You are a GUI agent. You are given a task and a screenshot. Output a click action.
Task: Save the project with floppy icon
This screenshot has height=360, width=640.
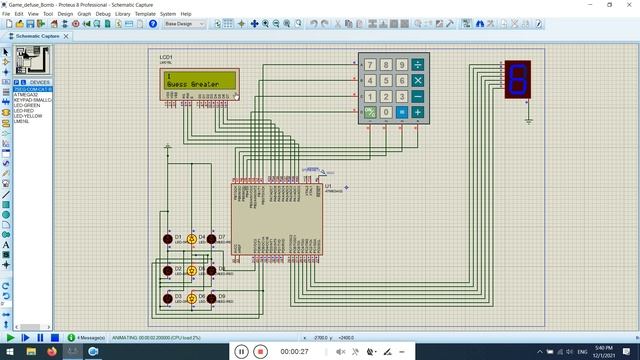[x=30, y=24]
